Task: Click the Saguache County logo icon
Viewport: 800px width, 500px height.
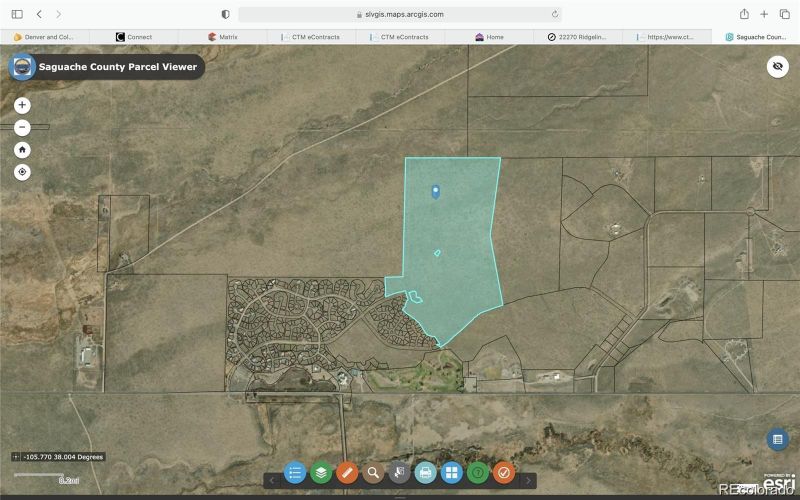Action: (x=22, y=67)
